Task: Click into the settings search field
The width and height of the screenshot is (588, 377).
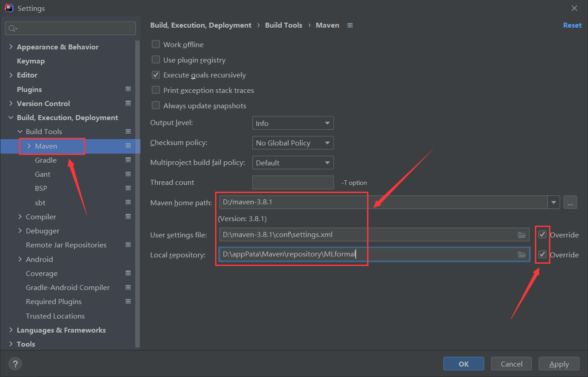Action: click(70, 28)
